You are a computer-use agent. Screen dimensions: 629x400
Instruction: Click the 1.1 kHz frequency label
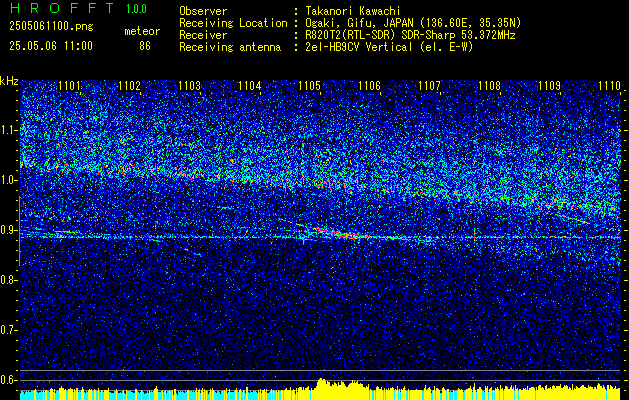coord(7,130)
